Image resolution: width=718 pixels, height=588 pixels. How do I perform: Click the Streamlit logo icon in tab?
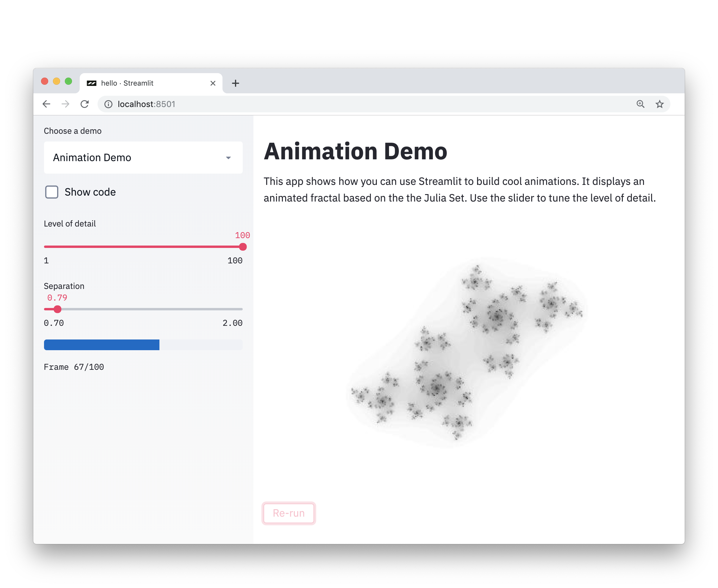click(93, 83)
